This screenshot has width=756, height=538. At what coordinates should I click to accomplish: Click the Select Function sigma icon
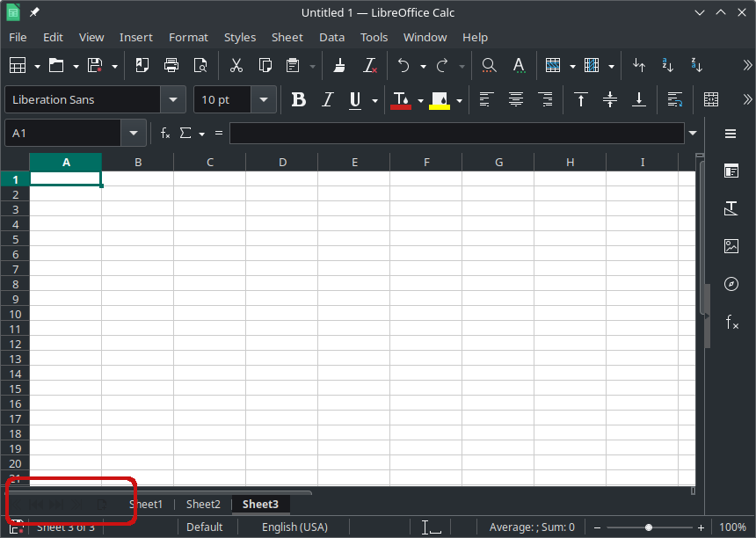pos(185,133)
